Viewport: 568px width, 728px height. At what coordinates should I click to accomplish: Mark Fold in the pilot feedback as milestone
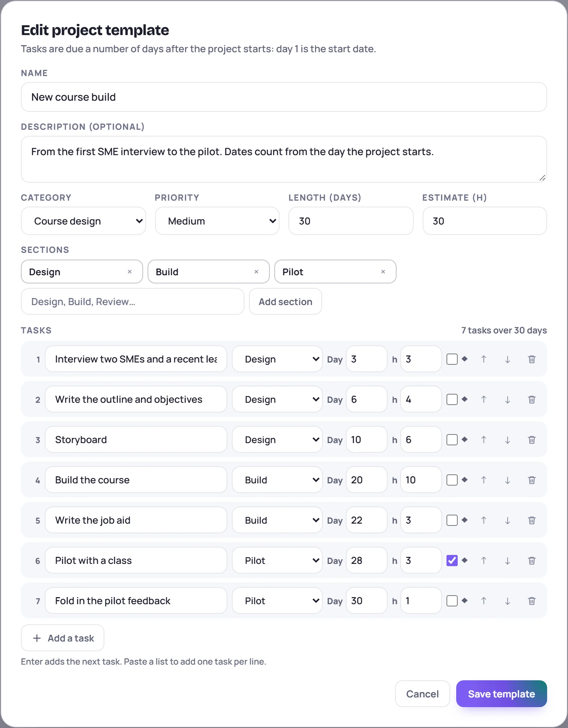pyautogui.click(x=452, y=601)
